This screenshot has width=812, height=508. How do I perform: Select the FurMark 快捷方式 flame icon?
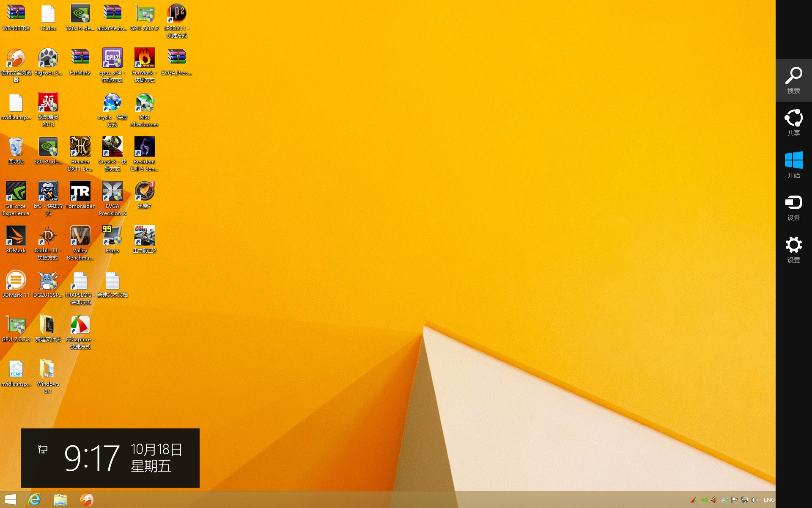[x=145, y=66]
